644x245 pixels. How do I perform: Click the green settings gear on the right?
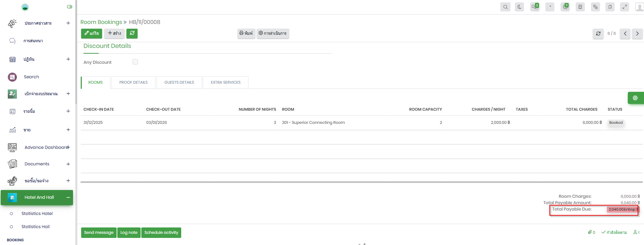coord(635,98)
